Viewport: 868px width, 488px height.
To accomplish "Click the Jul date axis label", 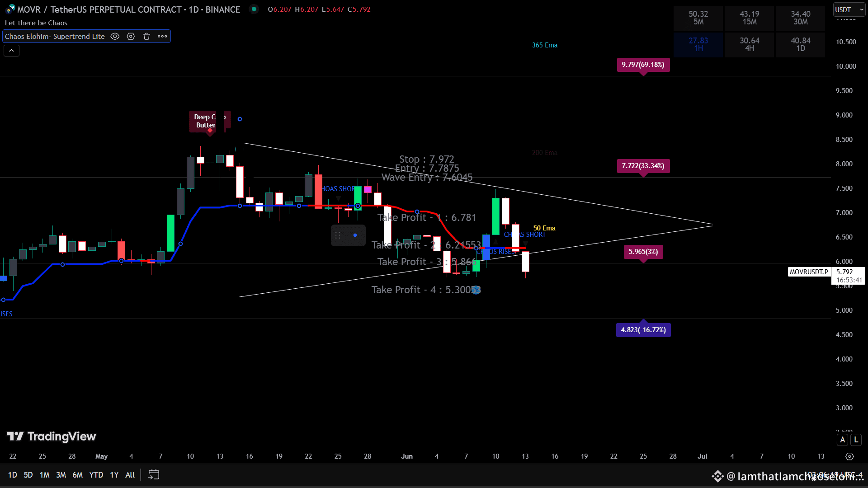I will click(x=703, y=456).
